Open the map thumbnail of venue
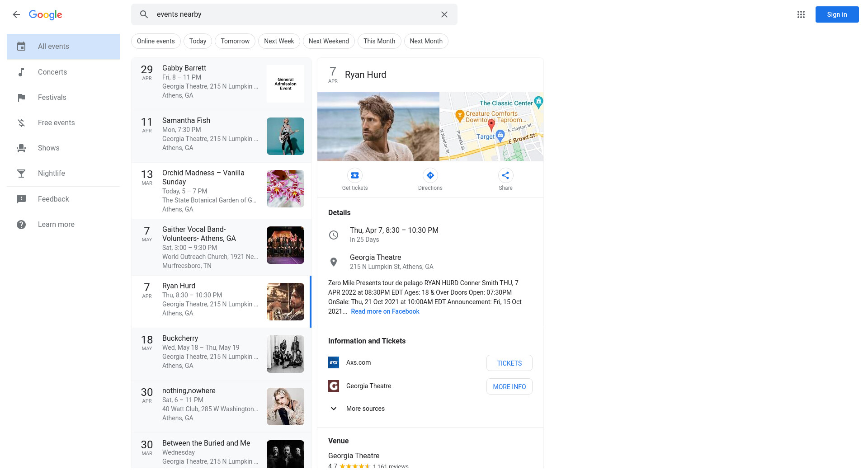 (491, 127)
